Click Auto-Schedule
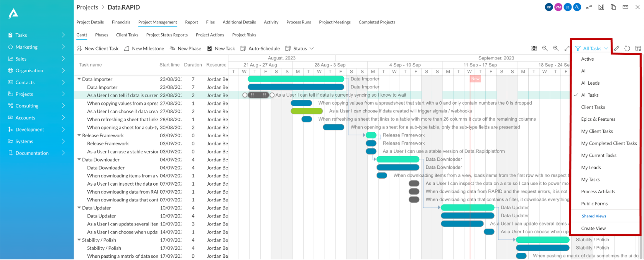 point(260,49)
